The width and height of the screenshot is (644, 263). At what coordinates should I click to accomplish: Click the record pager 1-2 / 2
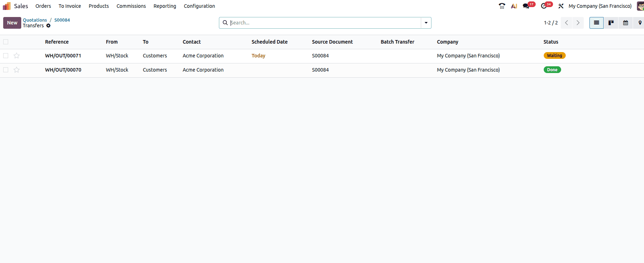point(551,23)
